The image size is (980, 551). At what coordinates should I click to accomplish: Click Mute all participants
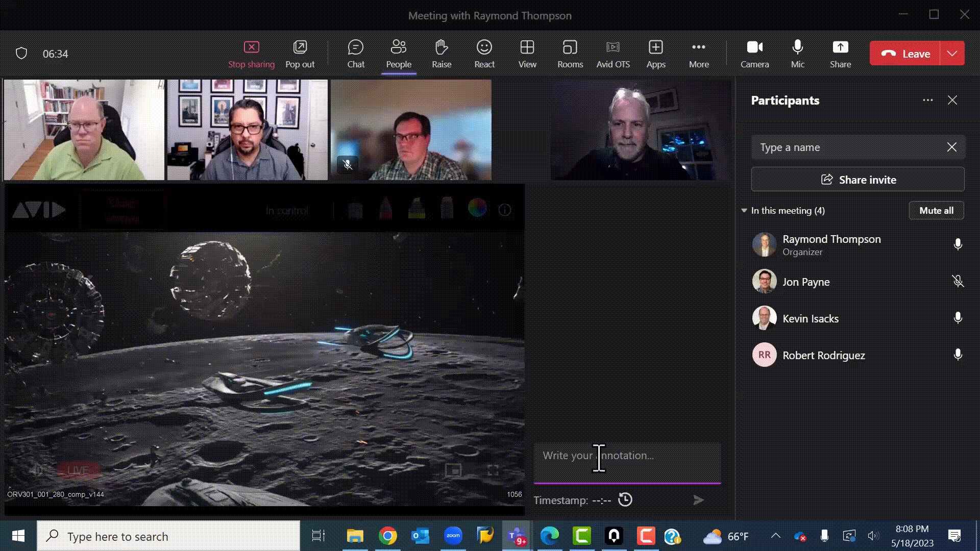(x=937, y=211)
